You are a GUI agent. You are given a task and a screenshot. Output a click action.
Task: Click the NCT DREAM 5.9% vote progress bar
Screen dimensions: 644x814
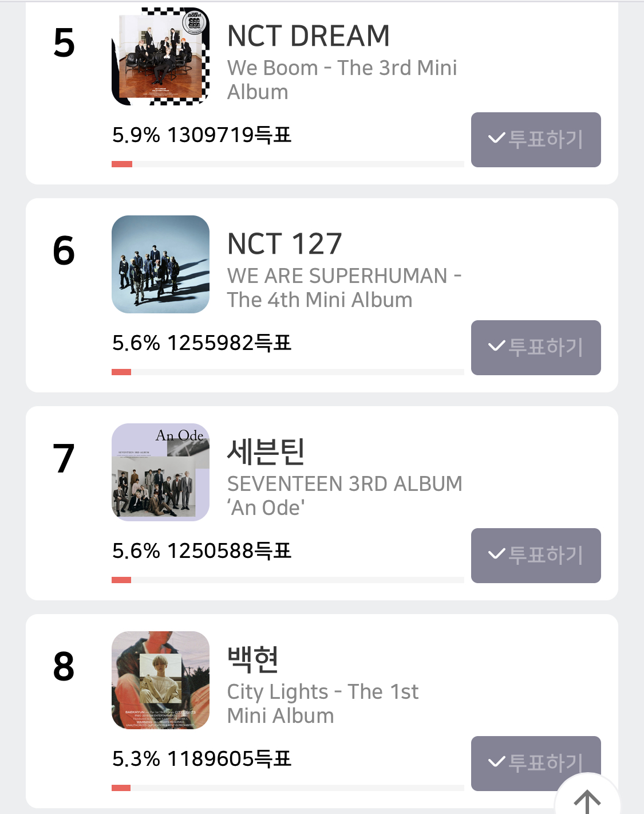pyautogui.click(x=287, y=164)
